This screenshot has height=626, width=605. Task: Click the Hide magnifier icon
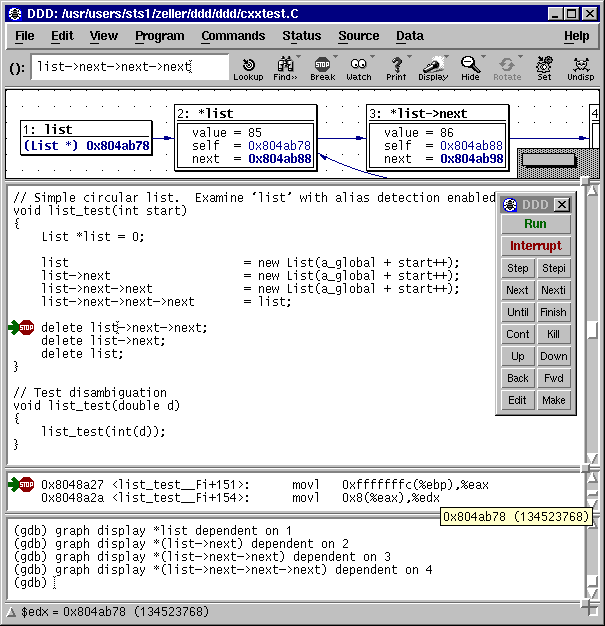pyautogui.click(x=470, y=68)
